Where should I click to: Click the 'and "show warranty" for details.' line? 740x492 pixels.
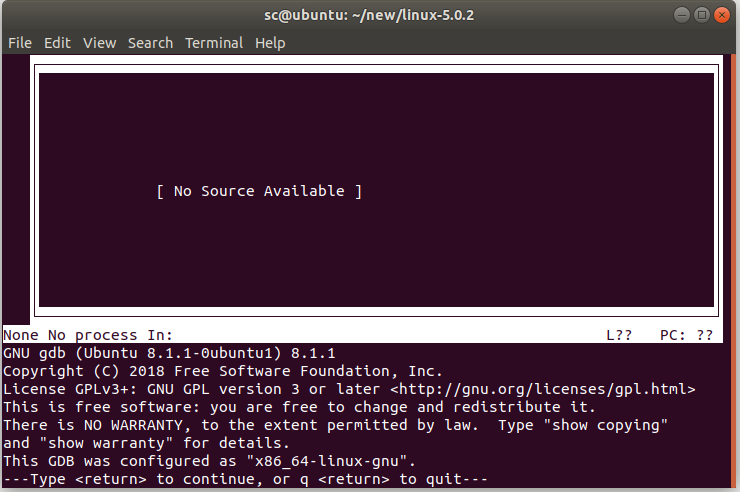pyautogui.click(x=146, y=443)
